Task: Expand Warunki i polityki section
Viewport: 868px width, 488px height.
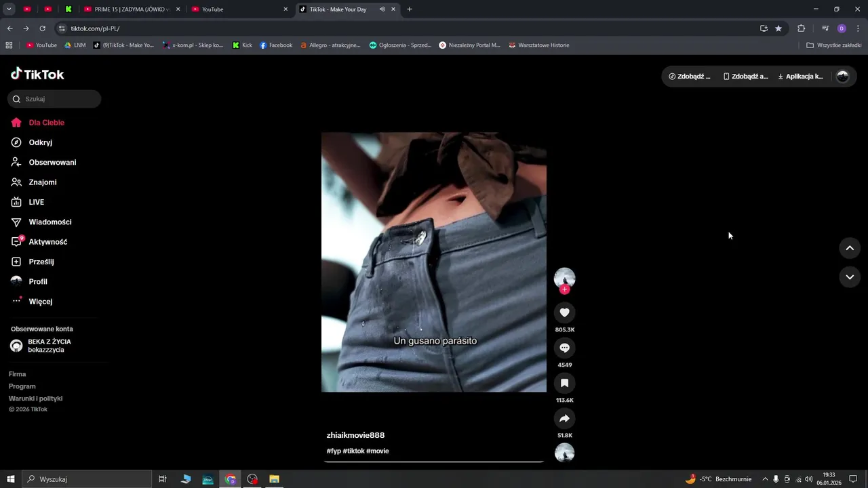Action: (35, 399)
